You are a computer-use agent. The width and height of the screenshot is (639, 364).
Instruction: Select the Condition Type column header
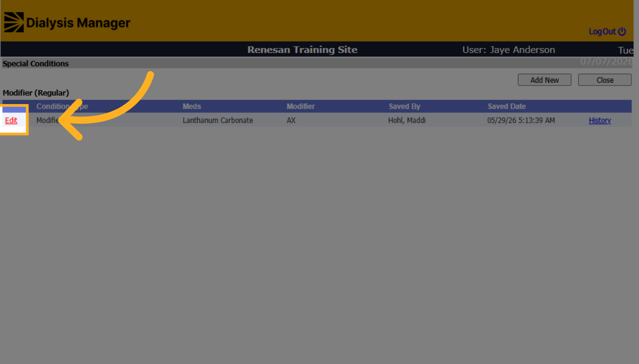(62, 106)
